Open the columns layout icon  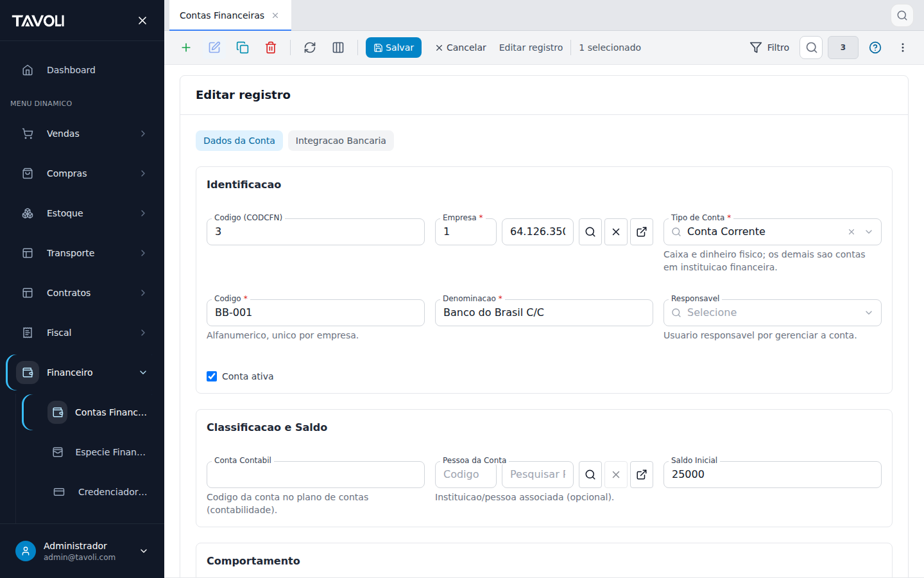(x=338, y=48)
